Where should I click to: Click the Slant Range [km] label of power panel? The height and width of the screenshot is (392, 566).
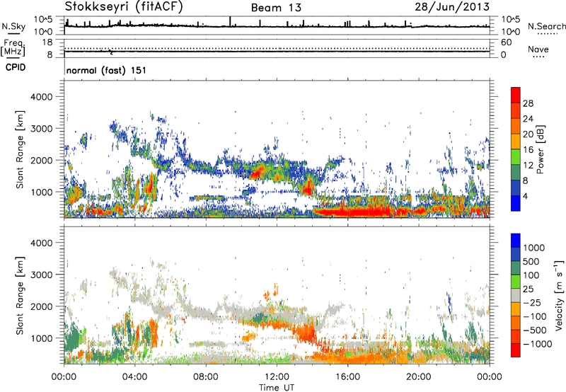(20, 149)
